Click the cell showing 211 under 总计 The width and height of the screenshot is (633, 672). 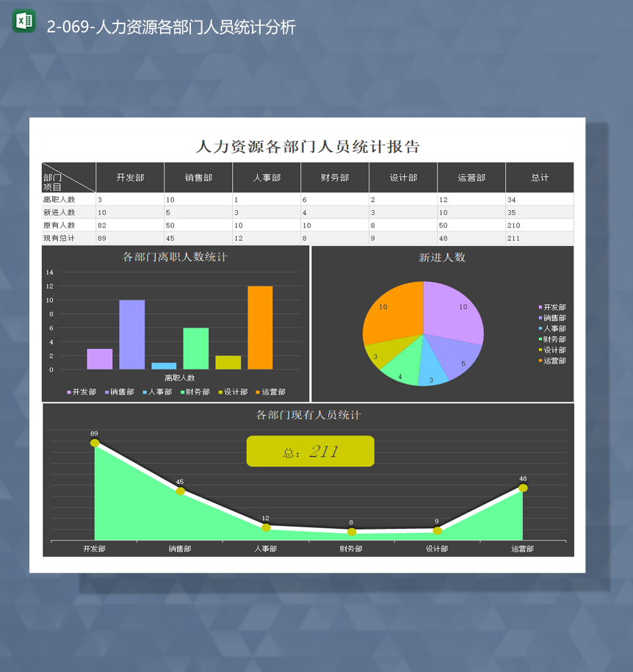click(x=514, y=238)
